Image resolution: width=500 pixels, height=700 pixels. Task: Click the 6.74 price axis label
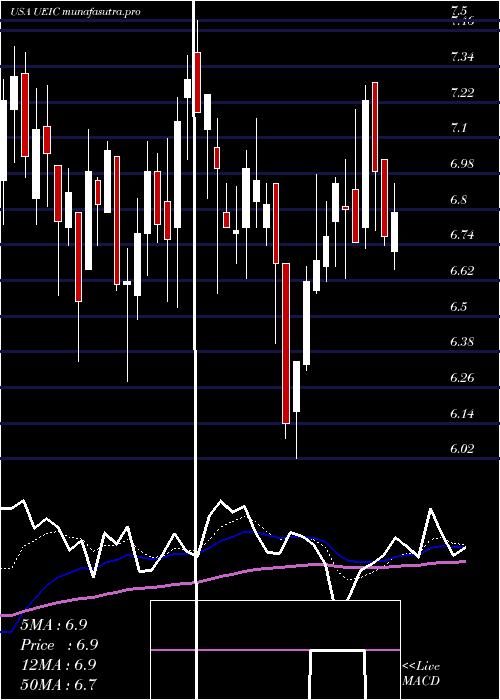point(462,235)
